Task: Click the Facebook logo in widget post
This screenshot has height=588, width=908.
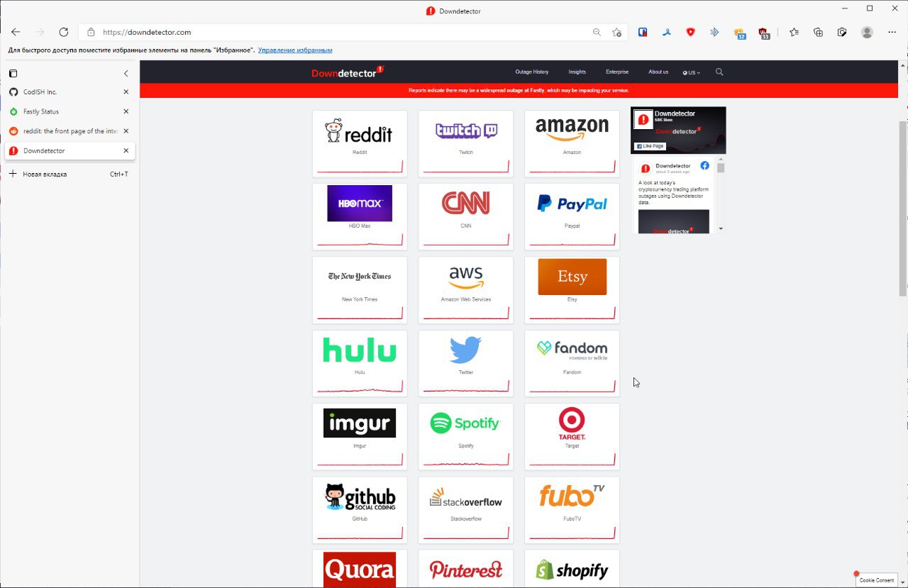Action: [x=704, y=165]
